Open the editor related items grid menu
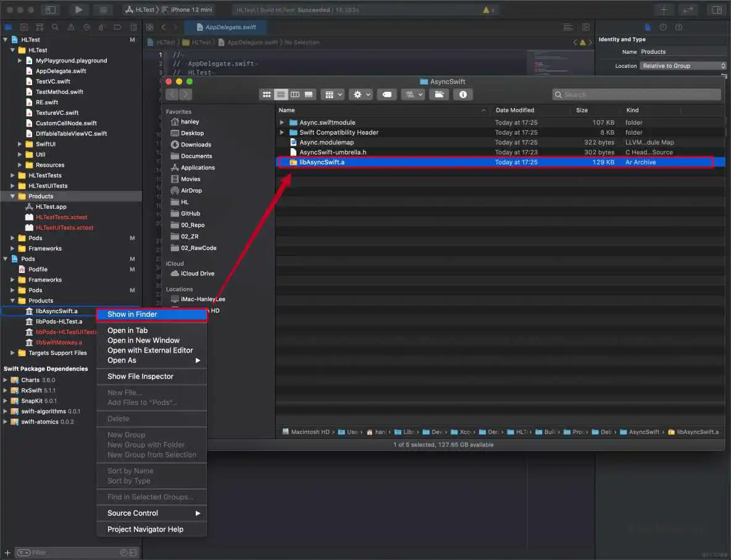The height and width of the screenshot is (560, 731). tap(150, 28)
